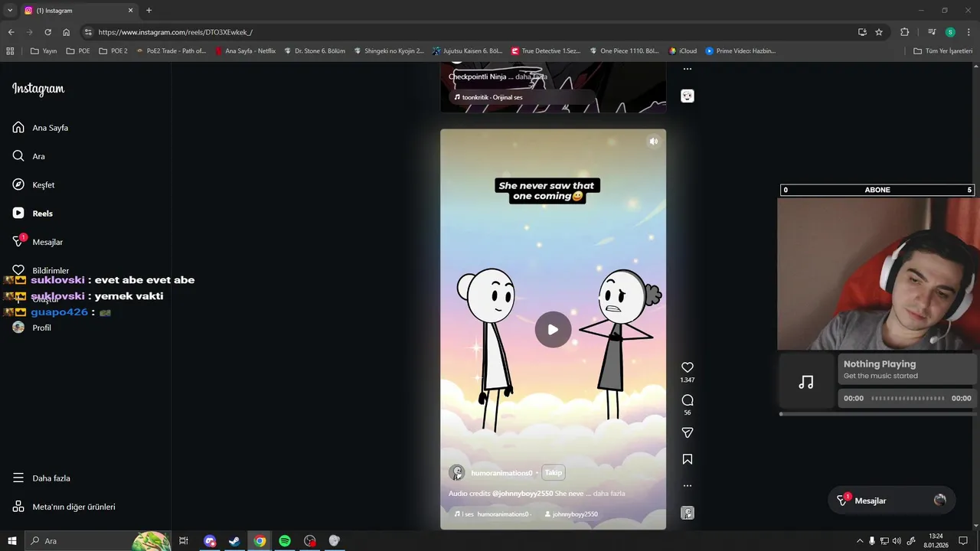980x551 pixels.
Task: Click the Nothing Playing title
Action: click(880, 364)
